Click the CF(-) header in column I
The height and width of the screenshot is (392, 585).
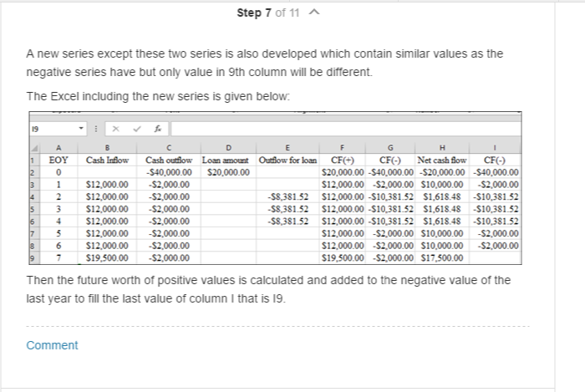[x=495, y=160]
